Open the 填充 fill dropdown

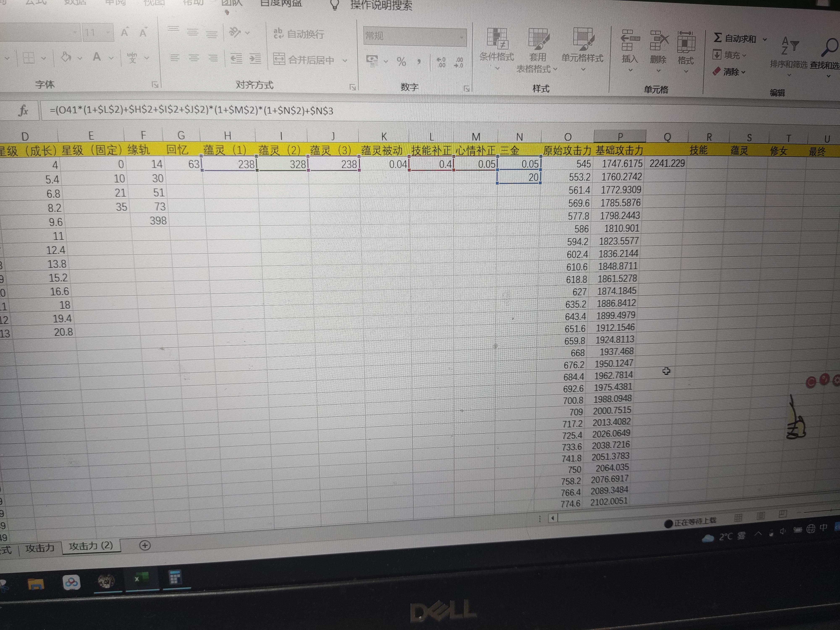coord(729,55)
